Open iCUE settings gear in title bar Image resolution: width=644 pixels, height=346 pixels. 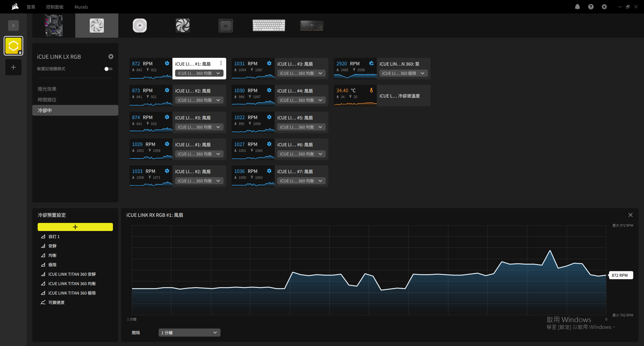coord(604,7)
